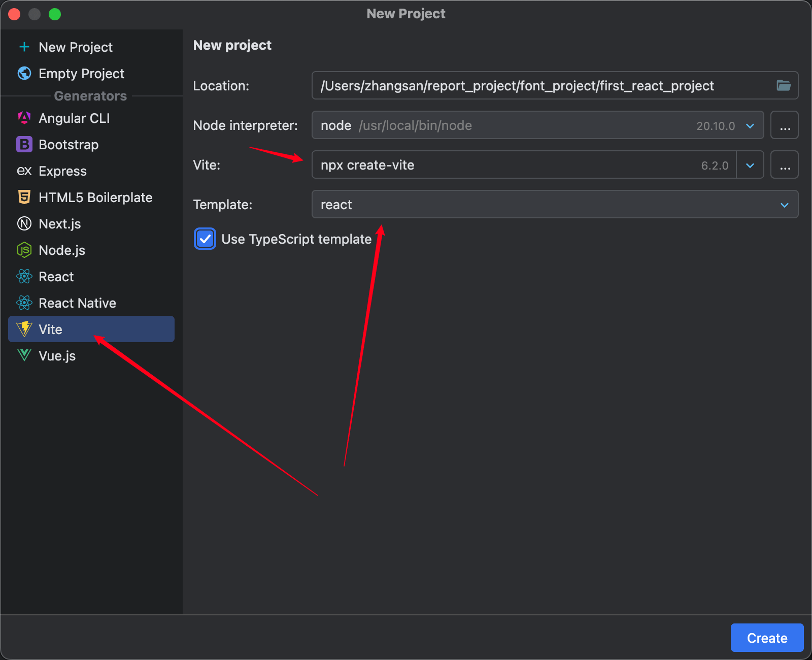Click the npx create-vite field
Screen dimensions: 812x660
(x=524, y=164)
